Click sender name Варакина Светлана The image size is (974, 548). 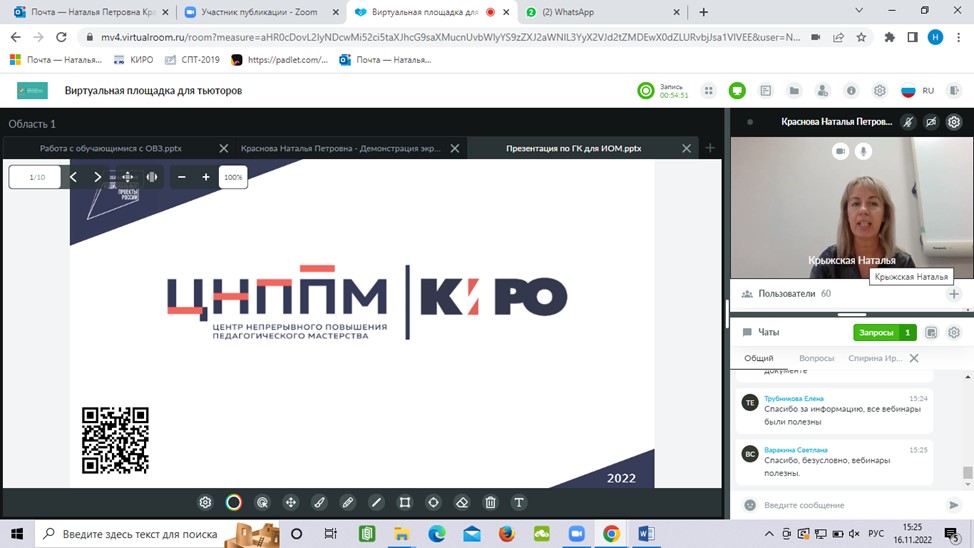tap(796, 450)
